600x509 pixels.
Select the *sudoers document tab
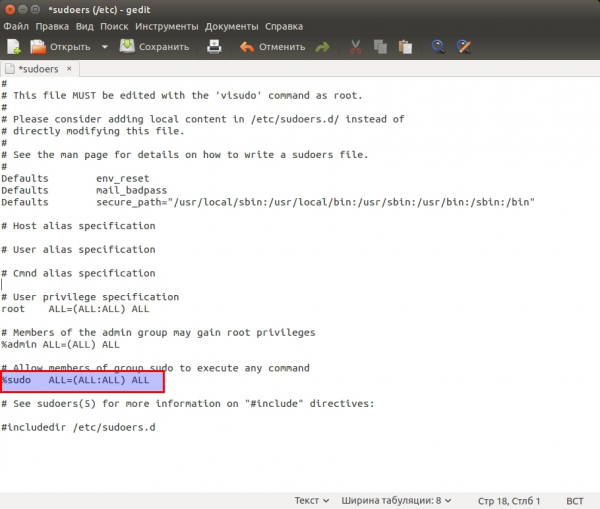38,70
